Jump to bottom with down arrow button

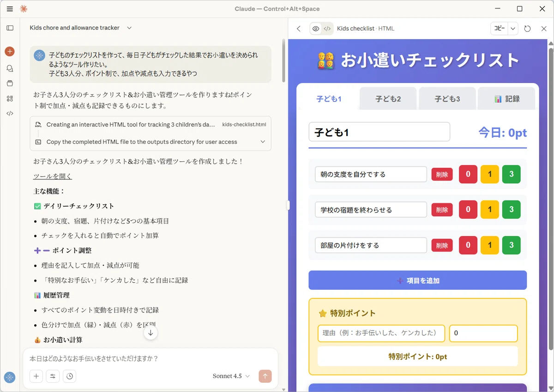click(151, 333)
